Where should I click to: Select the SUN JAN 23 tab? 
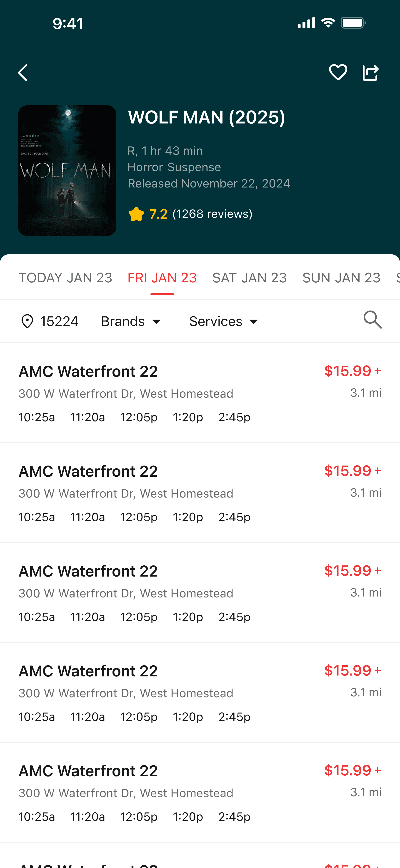[341, 278]
